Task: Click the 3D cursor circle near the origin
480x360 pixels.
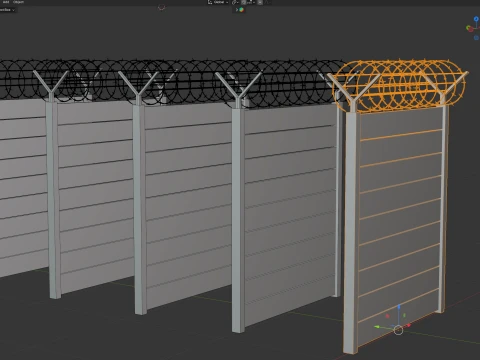Action: (398, 330)
